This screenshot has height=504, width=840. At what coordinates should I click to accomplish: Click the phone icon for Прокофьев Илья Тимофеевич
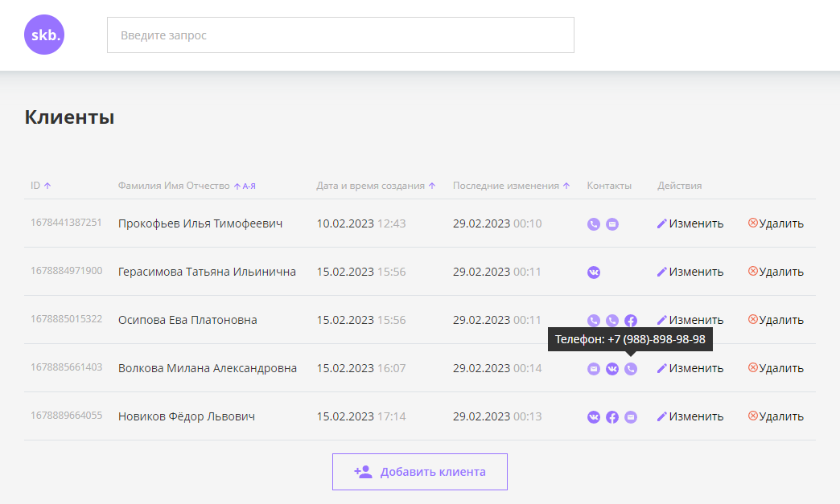pyautogui.click(x=593, y=224)
